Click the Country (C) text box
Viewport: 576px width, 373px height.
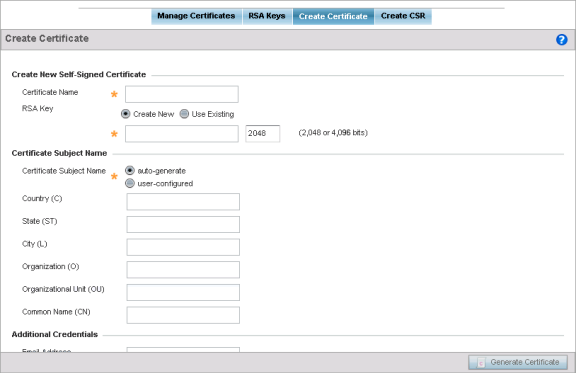click(x=183, y=202)
